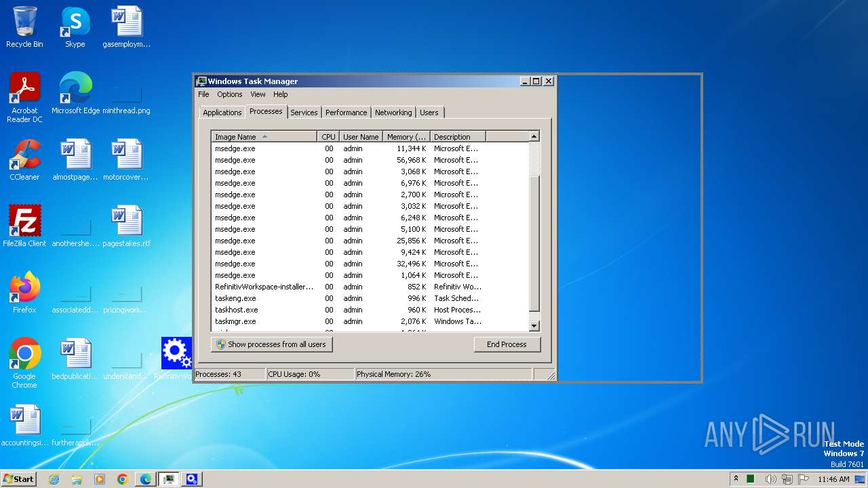Launch the Firefox desktop shortcut
Viewport: 868px width, 488px height.
click(24, 292)
